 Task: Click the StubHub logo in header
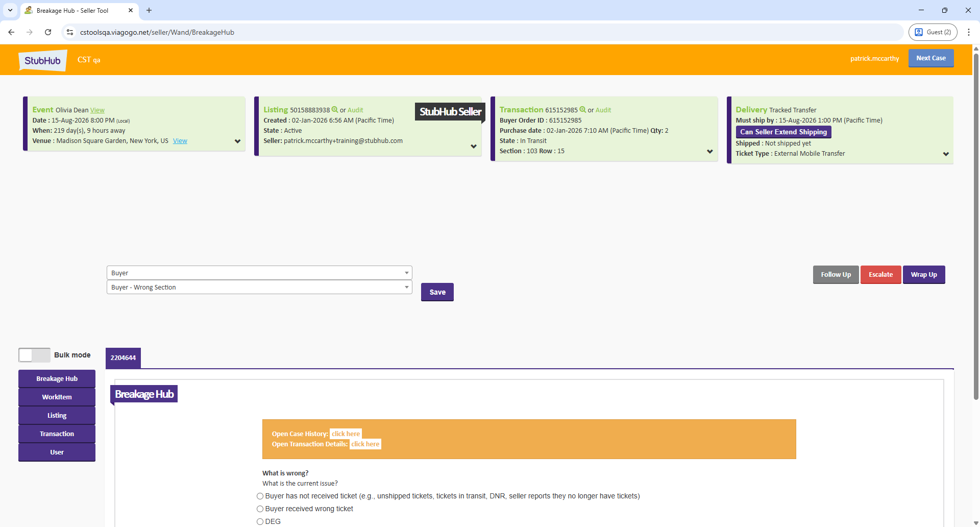tap(43, 60)
